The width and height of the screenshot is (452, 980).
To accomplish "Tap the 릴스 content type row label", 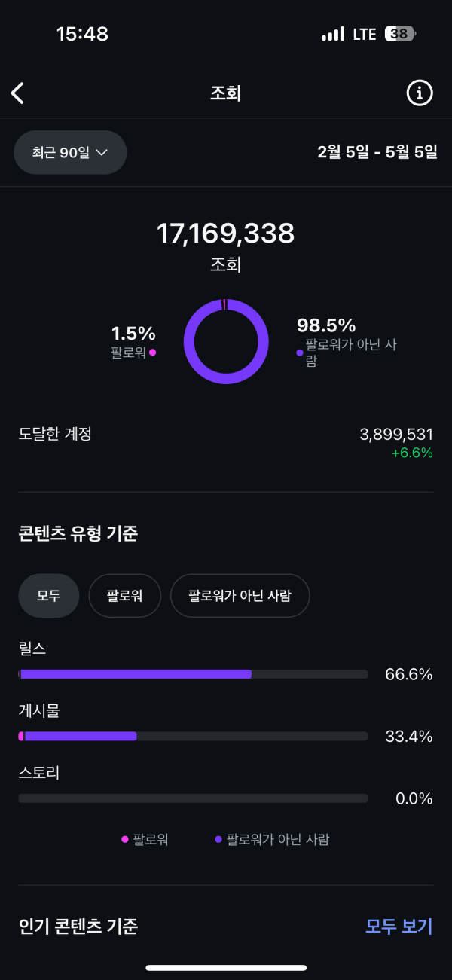I will [x=33, y=648].
